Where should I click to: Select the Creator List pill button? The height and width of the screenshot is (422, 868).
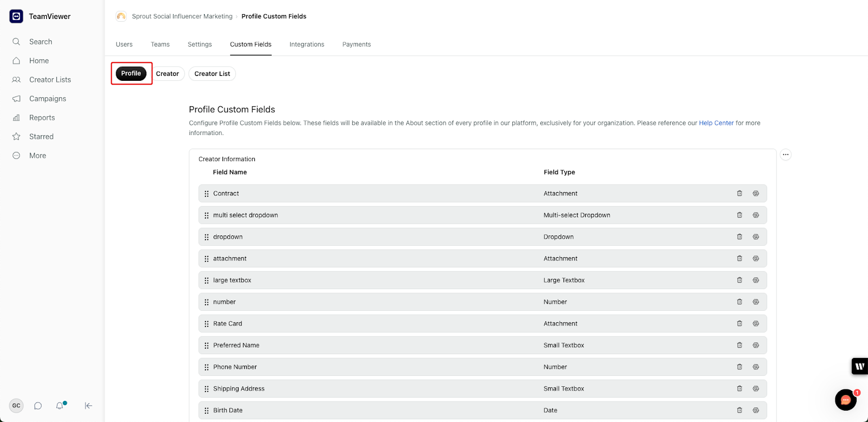[212, 74]
